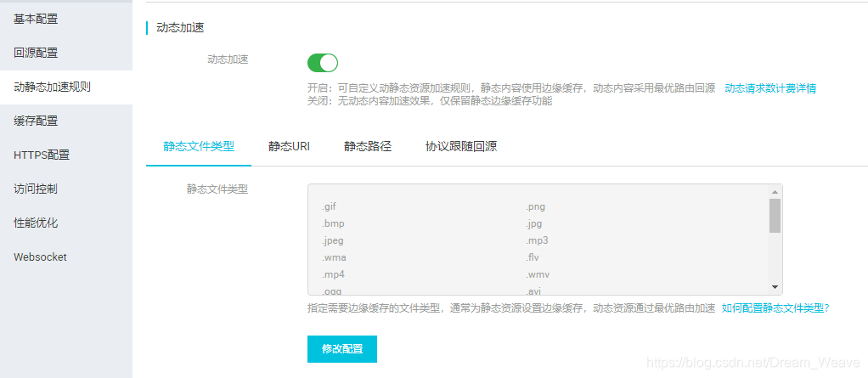Click the file type list's scroll down arrow

775,286
